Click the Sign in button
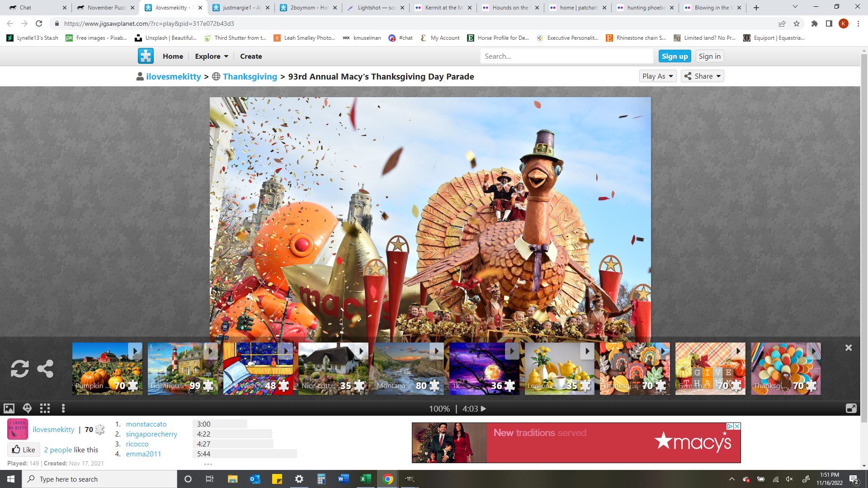This screenshot has height=488, width=868. (x=709, y=56)
